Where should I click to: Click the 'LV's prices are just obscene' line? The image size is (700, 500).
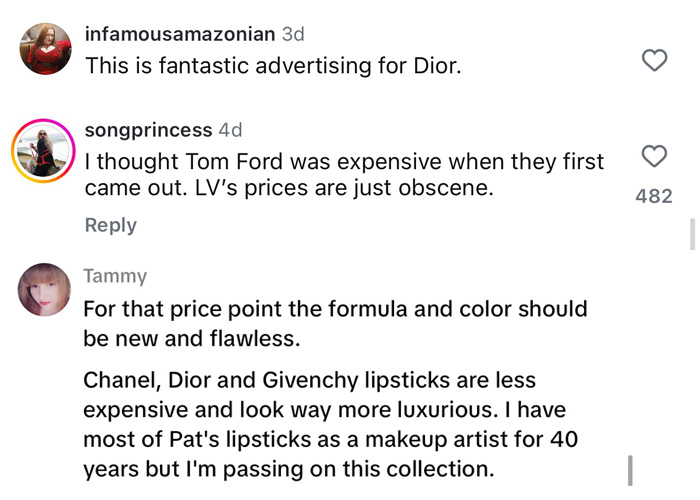click(290, 187)
